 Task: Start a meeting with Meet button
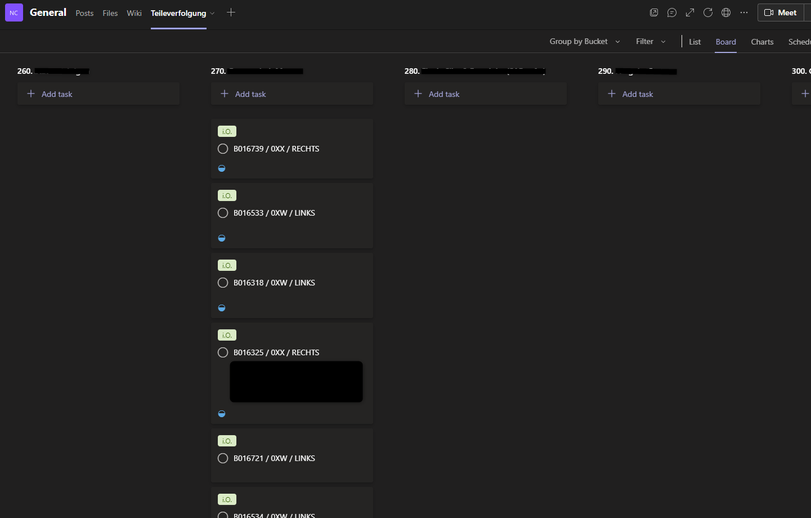point(781,12)
